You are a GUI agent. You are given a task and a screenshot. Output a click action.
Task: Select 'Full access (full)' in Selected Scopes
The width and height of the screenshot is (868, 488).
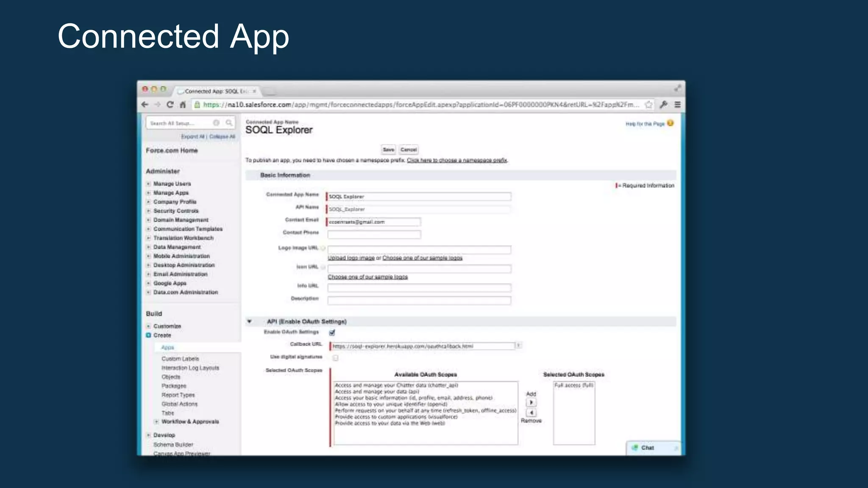pos(574,385)
